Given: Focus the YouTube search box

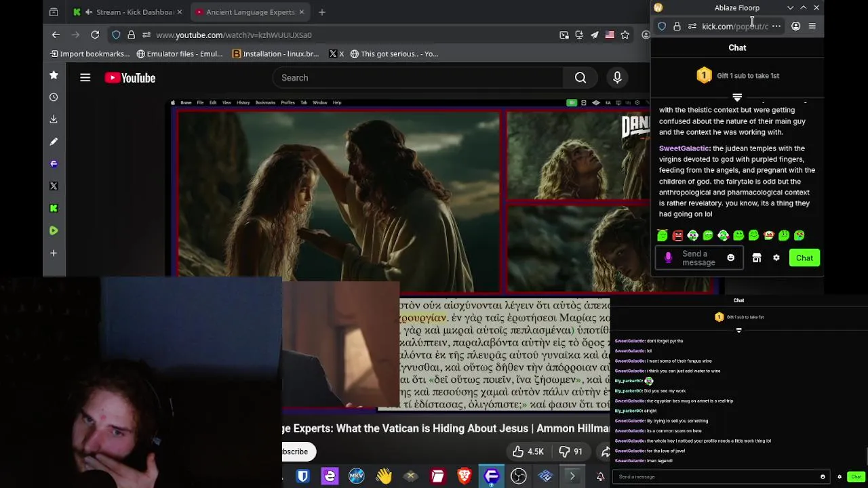Looking at the screenshot, I should click(418, 78).
